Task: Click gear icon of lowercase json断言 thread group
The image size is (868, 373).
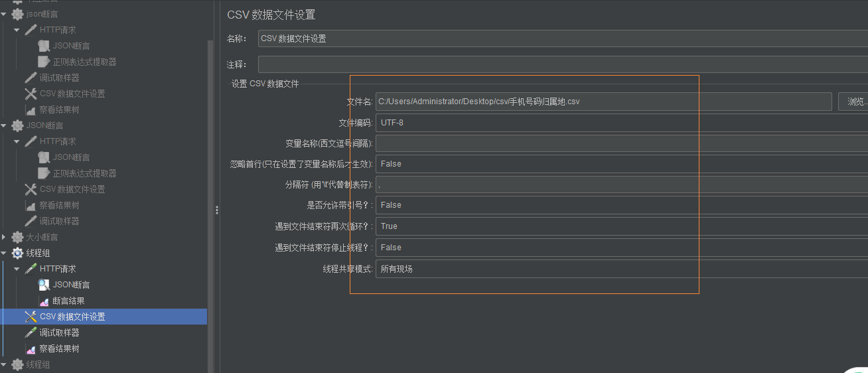Action: coord(18,14)
